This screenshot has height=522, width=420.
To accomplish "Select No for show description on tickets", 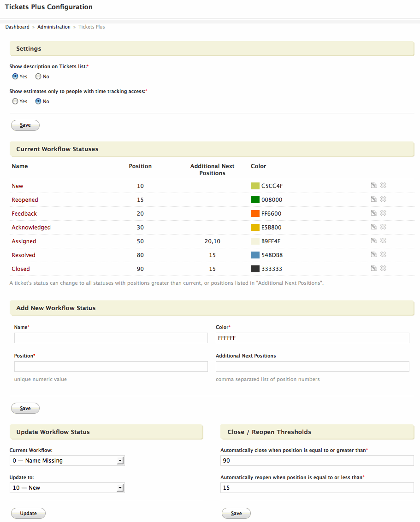I will [38, 76].
